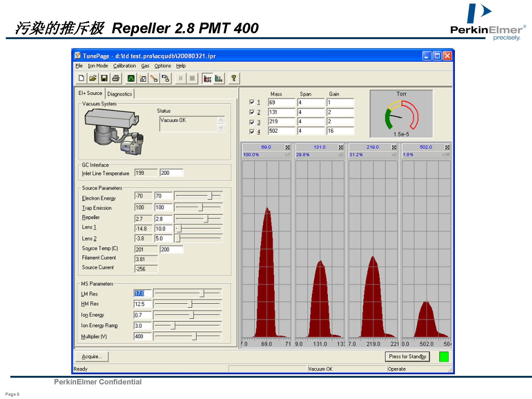Click Status box scroll up arrow
This screenshot has width=532, height=399.
[221, 120]
